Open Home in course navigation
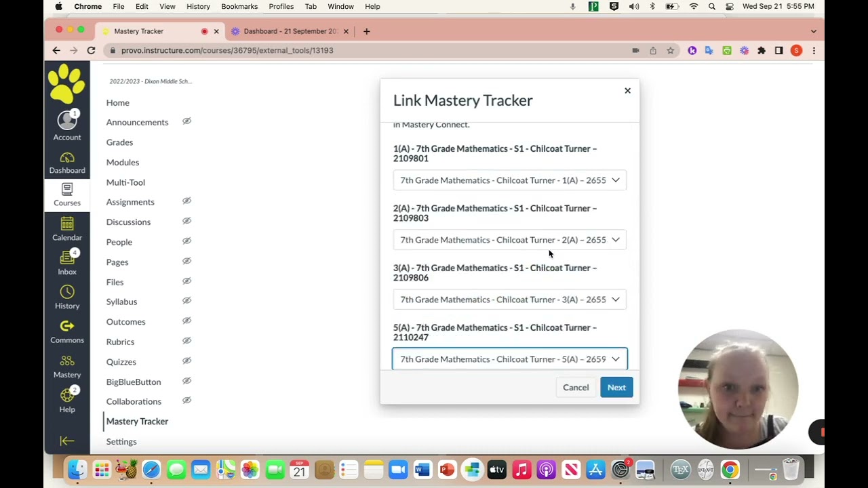 117,102
